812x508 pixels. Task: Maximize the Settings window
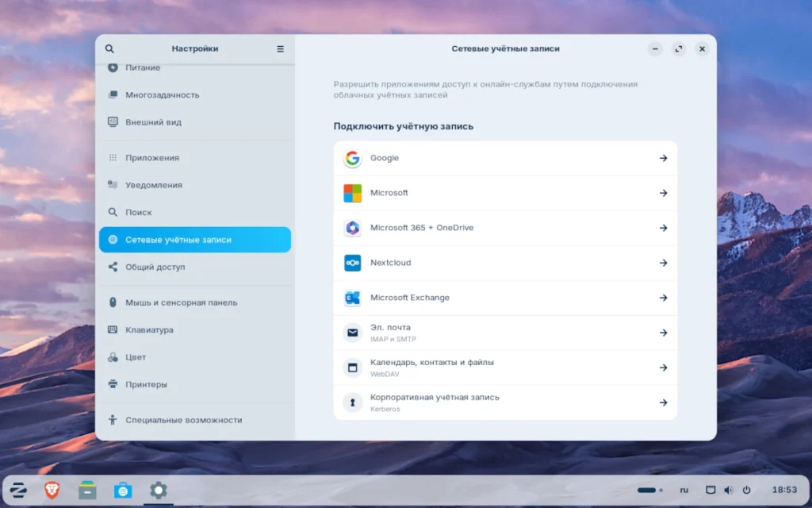click(x=679, y=48)
